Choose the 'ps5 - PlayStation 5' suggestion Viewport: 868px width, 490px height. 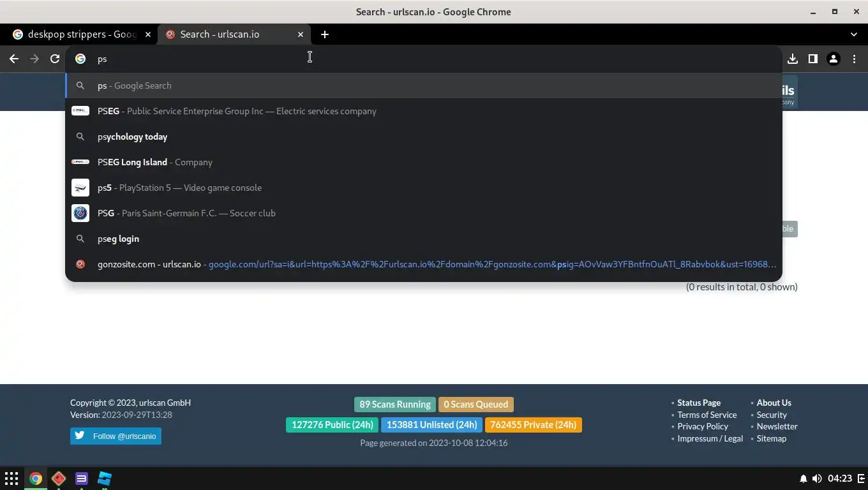click(x=424, y=188)
